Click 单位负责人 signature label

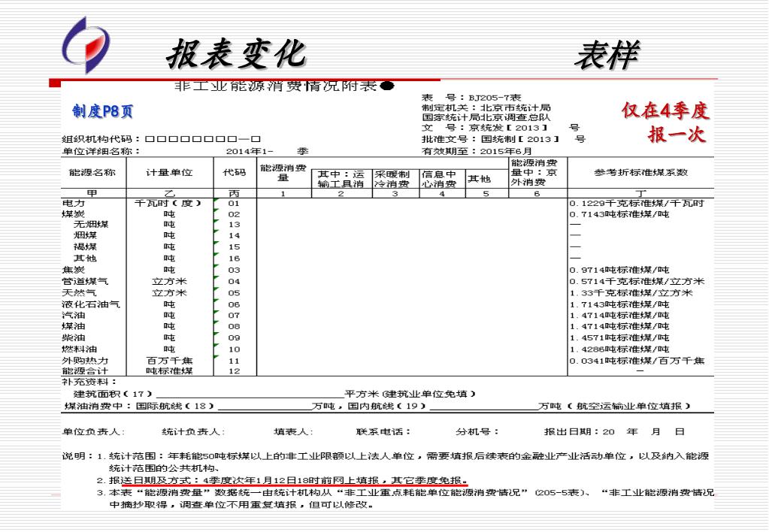[94, 432]
